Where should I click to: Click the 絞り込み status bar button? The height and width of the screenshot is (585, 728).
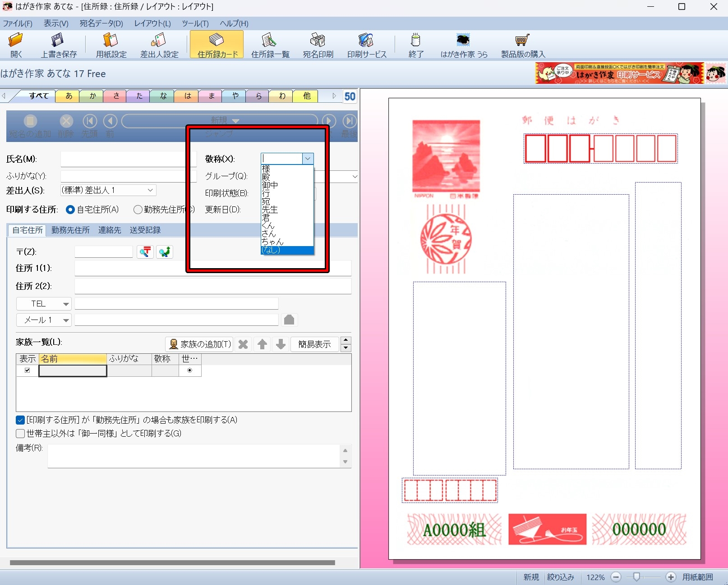pyautogui.click(x=561, y=577)
